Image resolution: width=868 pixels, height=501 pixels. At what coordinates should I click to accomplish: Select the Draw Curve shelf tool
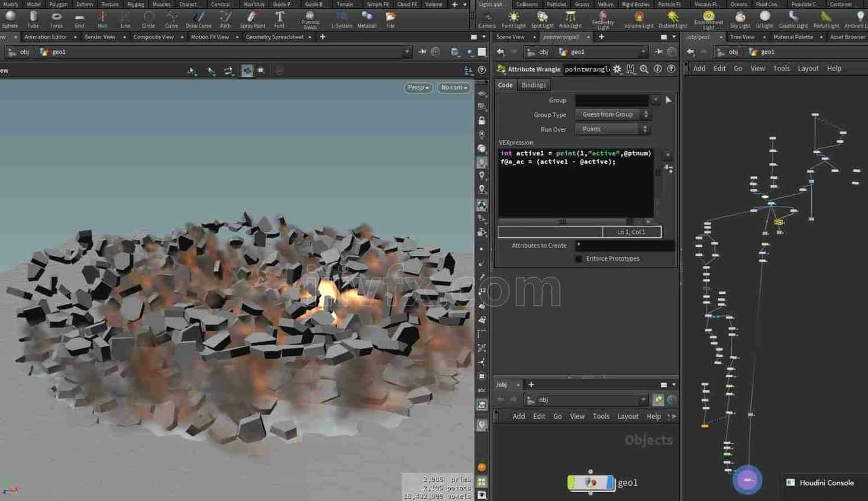tap(199, 20)
